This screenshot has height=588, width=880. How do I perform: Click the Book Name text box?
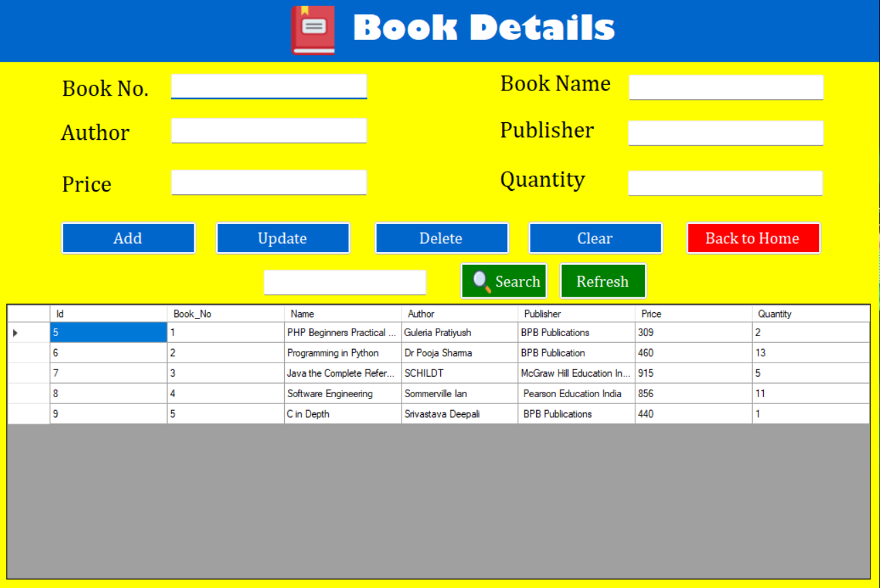coord(725,87)
